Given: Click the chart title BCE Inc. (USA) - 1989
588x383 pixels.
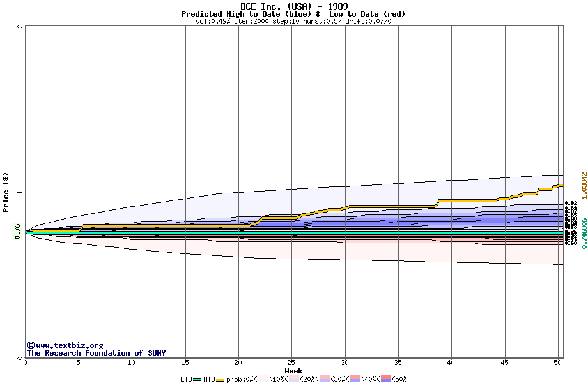Looking at the screenshot, I should click(x=294, y=6).
